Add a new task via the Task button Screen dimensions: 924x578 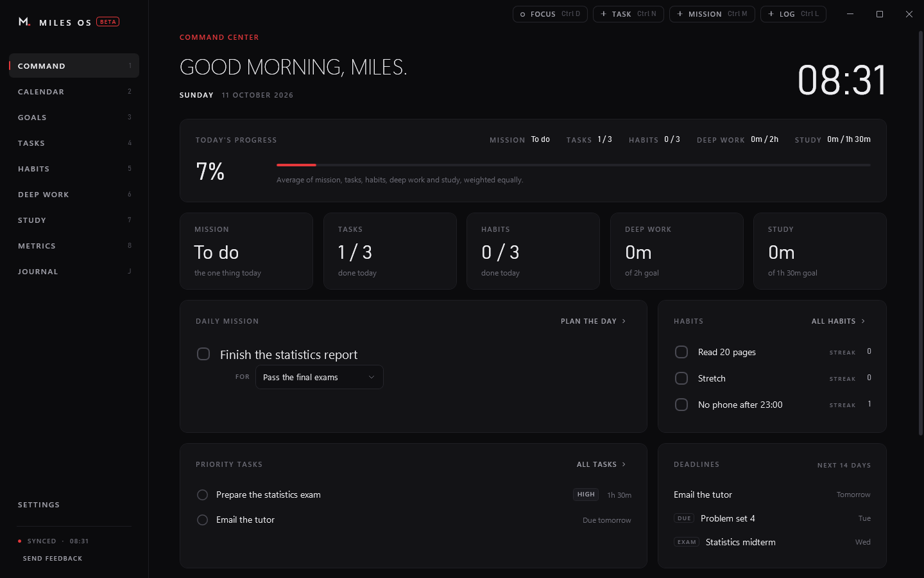[x=628, y=14]
